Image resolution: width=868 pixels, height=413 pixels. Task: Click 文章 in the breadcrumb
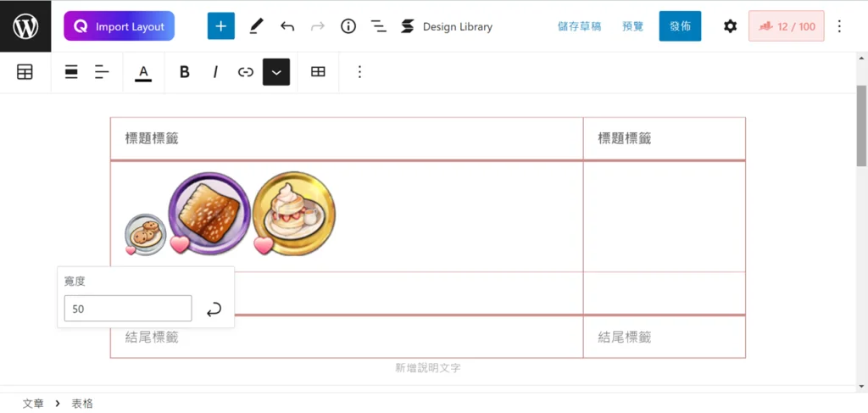(x=33, y=404)
